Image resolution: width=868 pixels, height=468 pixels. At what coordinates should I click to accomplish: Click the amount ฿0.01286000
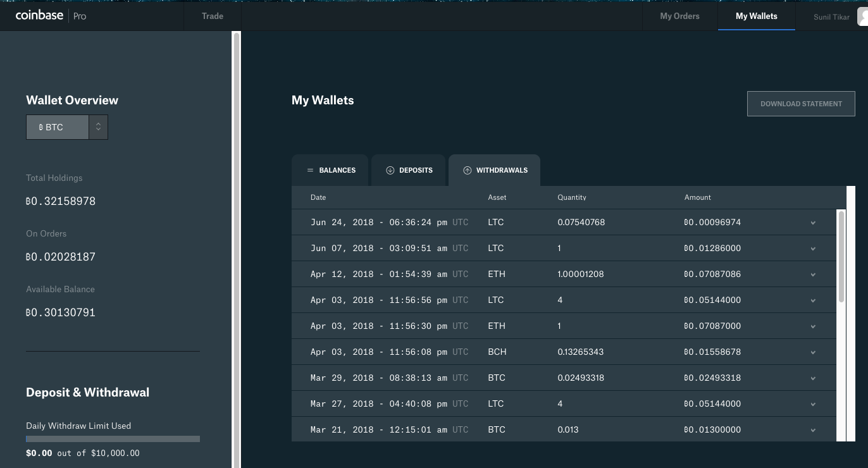pos(712,249)
